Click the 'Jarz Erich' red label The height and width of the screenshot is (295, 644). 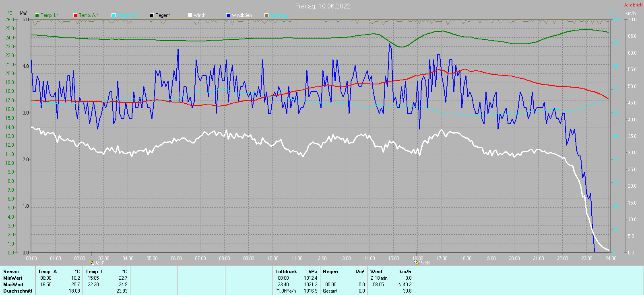(x=633, y=5)
